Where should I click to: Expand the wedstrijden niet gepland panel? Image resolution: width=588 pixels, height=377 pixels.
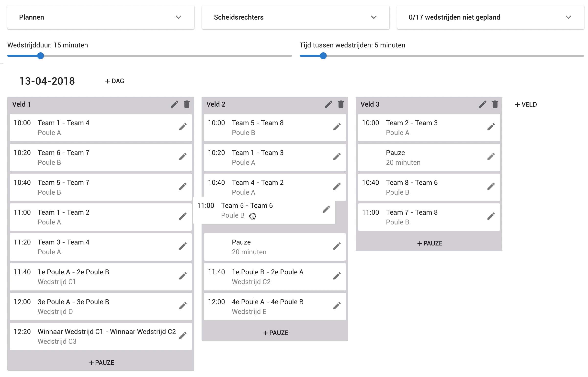click(x=490, y=17)
